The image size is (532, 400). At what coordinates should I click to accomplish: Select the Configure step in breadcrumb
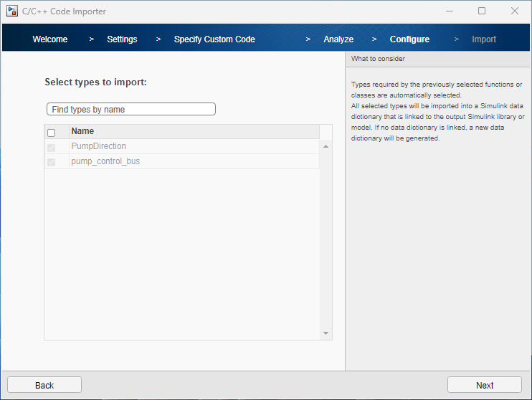tap(409, 39)
